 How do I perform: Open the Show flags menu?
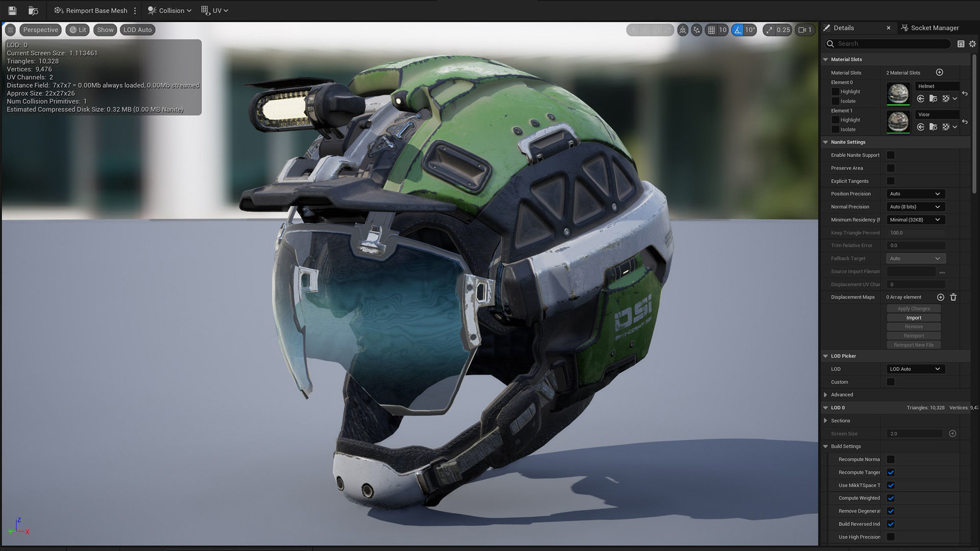pos(105,30)
